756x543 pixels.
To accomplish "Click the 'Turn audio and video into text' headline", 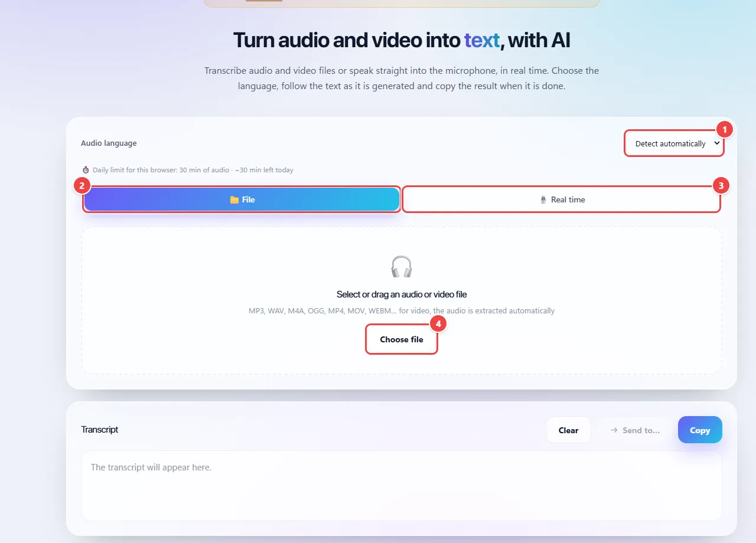I will pyautogui.click(x=402, y=40).
